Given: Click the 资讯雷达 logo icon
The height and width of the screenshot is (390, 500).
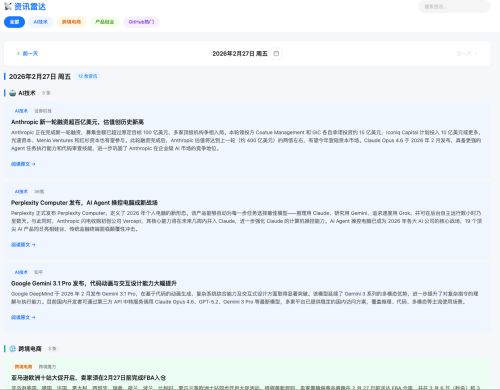Looking at the screenshot, I should pyautogui.click(x=8, y=6).
